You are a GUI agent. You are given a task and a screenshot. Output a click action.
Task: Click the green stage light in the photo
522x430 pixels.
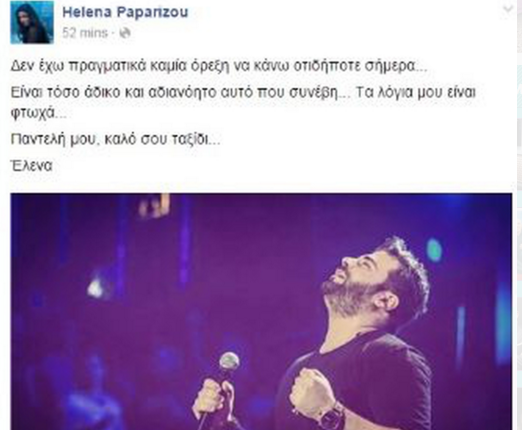tap(434, 250)
